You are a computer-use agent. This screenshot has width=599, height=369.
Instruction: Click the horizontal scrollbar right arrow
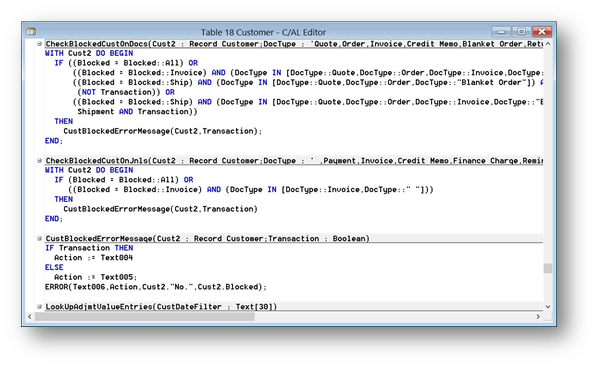coord(538,316)
